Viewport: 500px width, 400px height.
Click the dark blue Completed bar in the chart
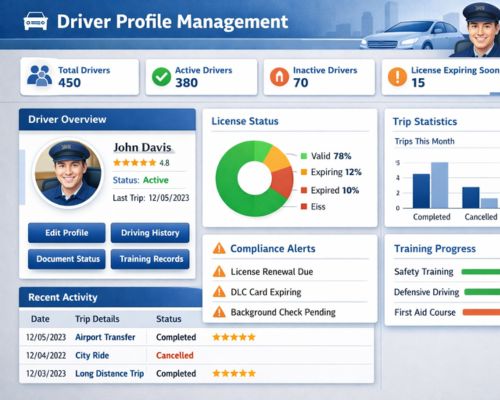421,191
